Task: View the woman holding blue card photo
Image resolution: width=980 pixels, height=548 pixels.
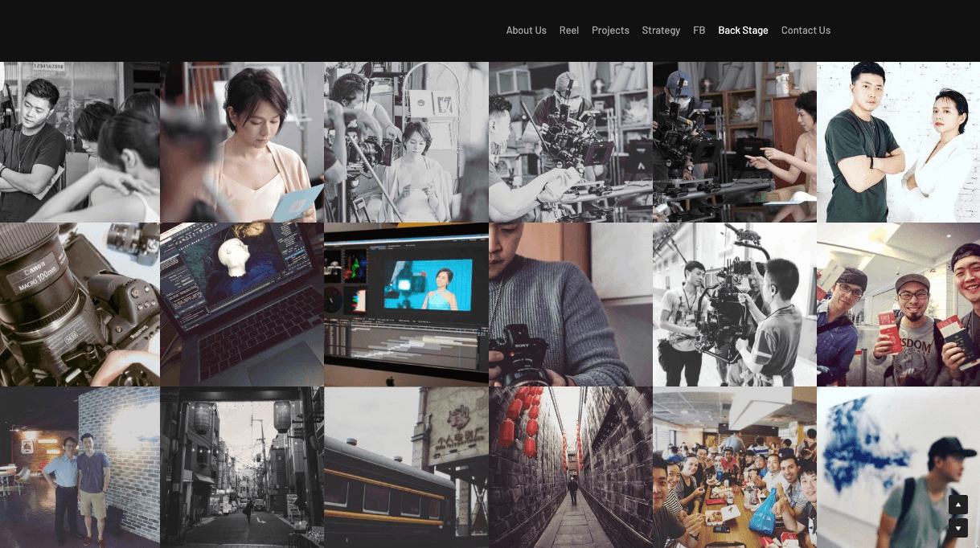Action: [242, 142]
